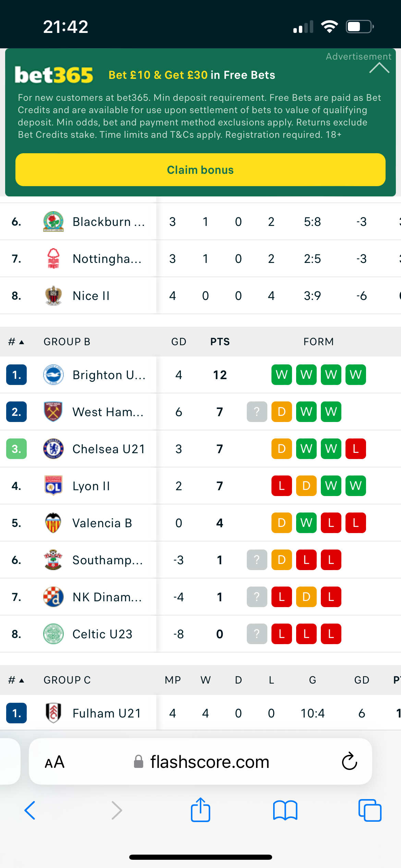The height and width of the screenshot is (868, 401).
Task: Select the FORM column in Group B
Action: click(318, 342)
